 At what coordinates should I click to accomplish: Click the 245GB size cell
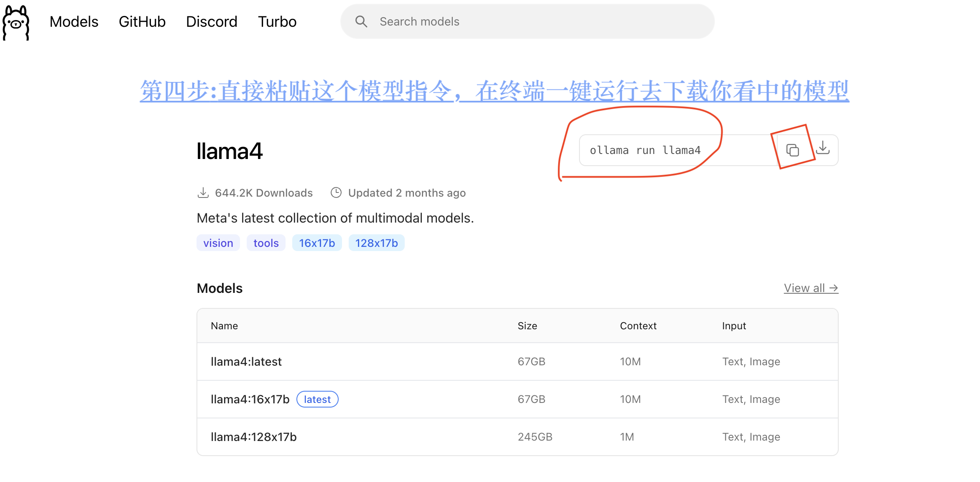[x=535, y=437]
